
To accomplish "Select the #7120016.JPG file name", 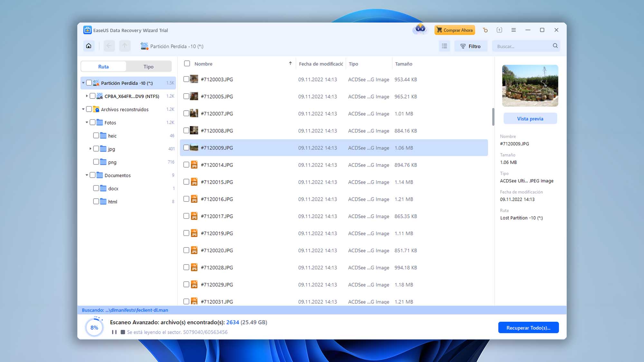I will pyautogui.click(x=217, y=199).
